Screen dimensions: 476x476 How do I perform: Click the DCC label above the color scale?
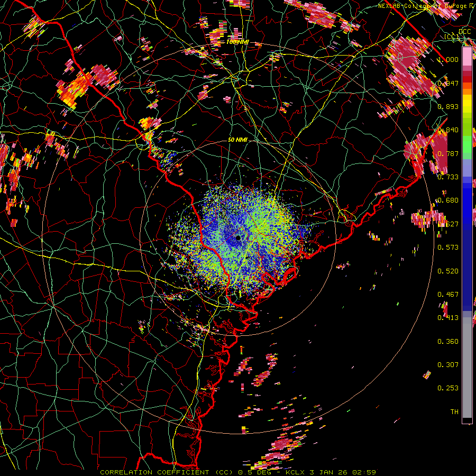[x=464, y=32]
